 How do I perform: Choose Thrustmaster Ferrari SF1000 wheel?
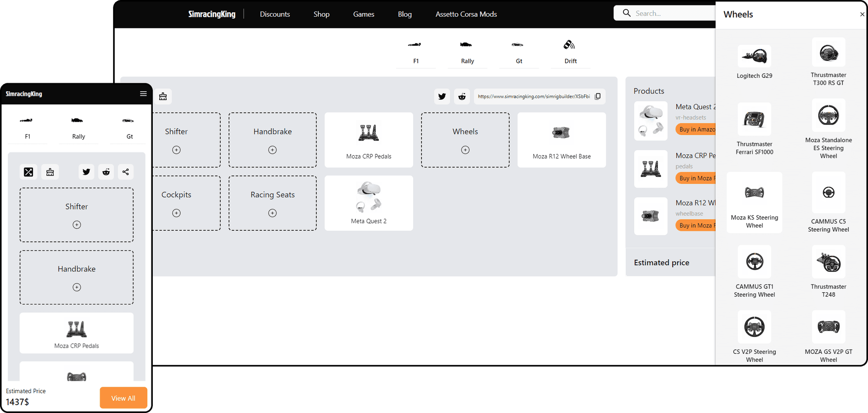click(755, 129)
